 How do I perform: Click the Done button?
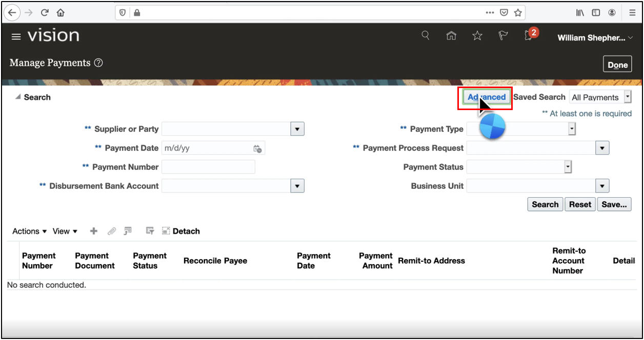(x=617, y=65)
